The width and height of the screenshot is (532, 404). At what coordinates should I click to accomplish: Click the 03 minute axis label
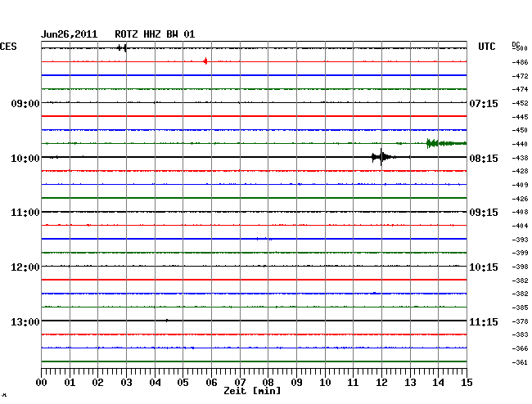pos(126,382)
